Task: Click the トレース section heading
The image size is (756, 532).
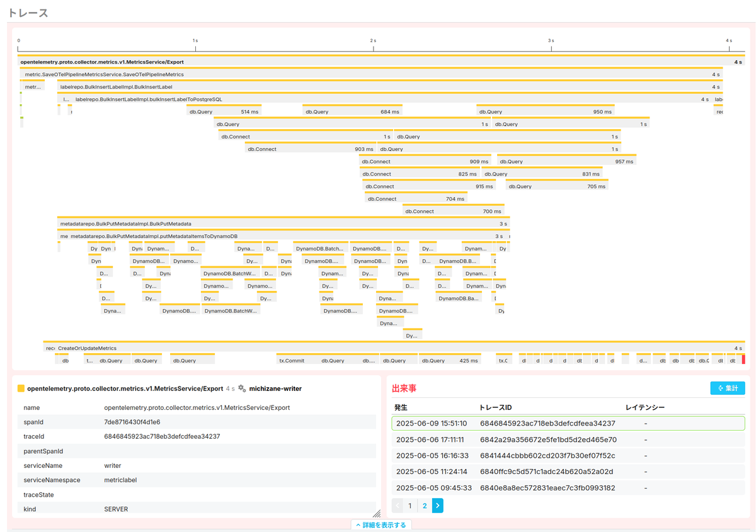Action: 28,13
